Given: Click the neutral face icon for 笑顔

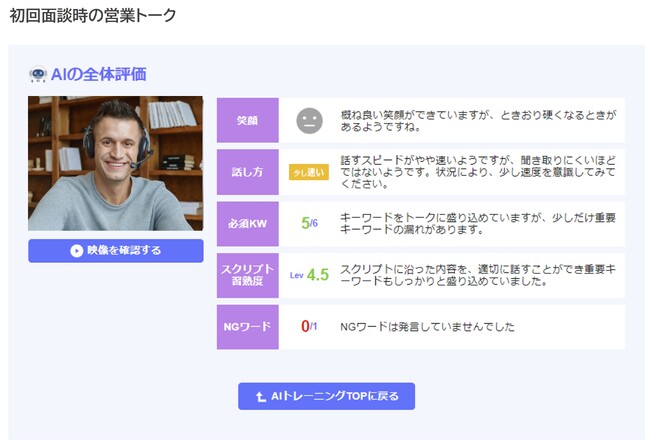Looking at the screenshot, I should click(x=309, y=120).
